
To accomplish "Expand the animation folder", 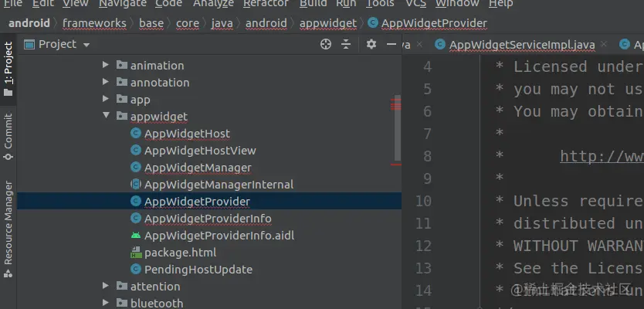I will [106, 65].
